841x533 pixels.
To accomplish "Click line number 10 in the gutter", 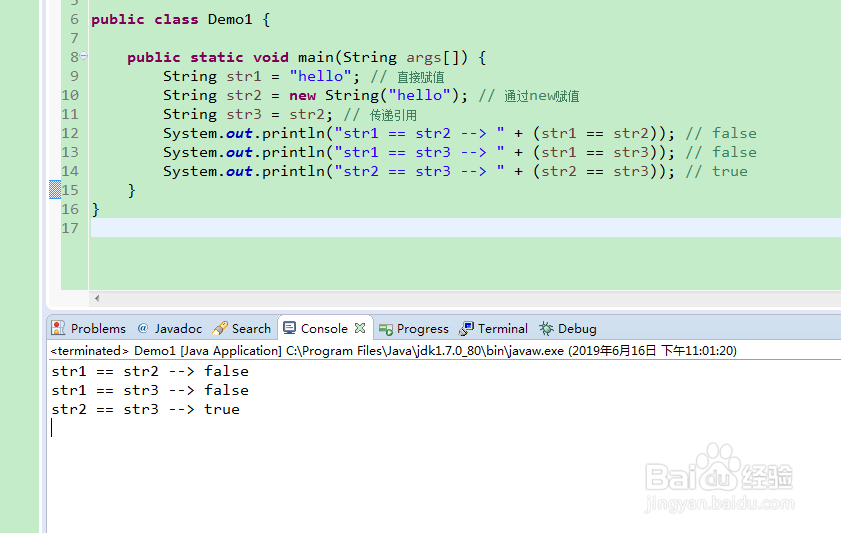I will coord(69,95).
